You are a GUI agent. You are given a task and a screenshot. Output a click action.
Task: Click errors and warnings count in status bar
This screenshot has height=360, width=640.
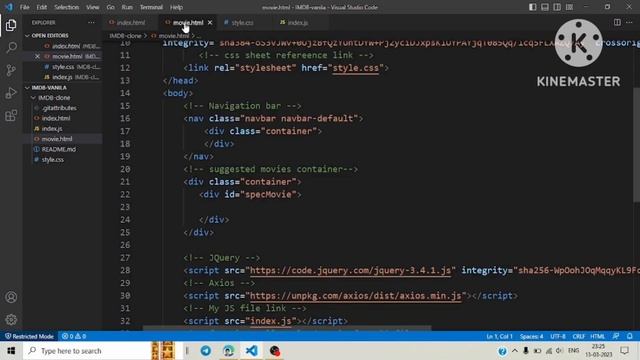coord(74,336)
